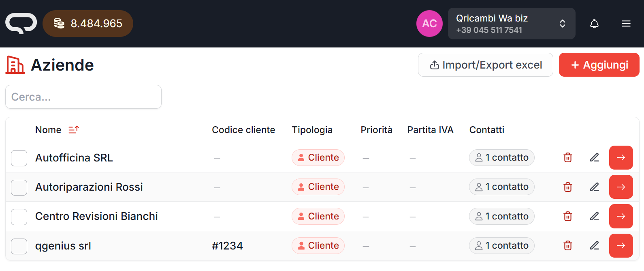Click the Cliente badge for Autofficina SRL

(x=318, y=157)
